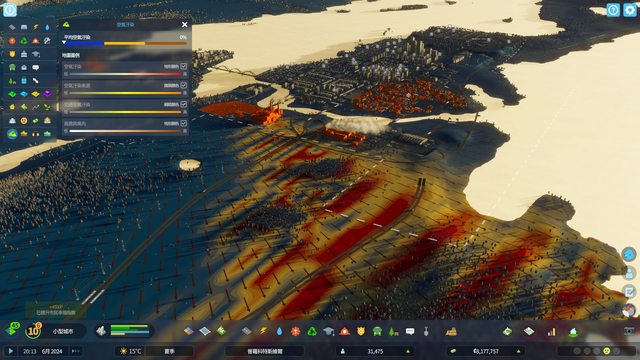Select the bulldozer tool in bottom toolbar
The height and width of the screenshot is (360, 640).
pyautogui.click(x=451, y=331)
